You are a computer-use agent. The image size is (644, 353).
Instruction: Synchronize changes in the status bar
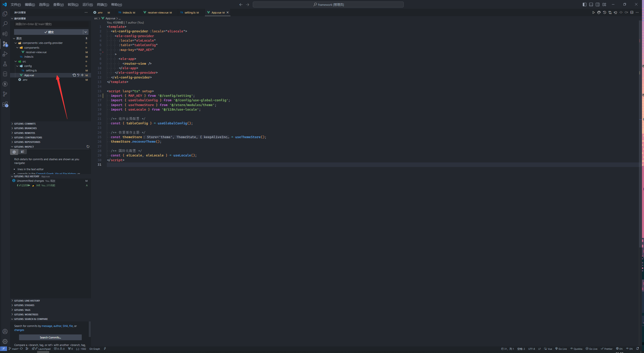[21, 349]
